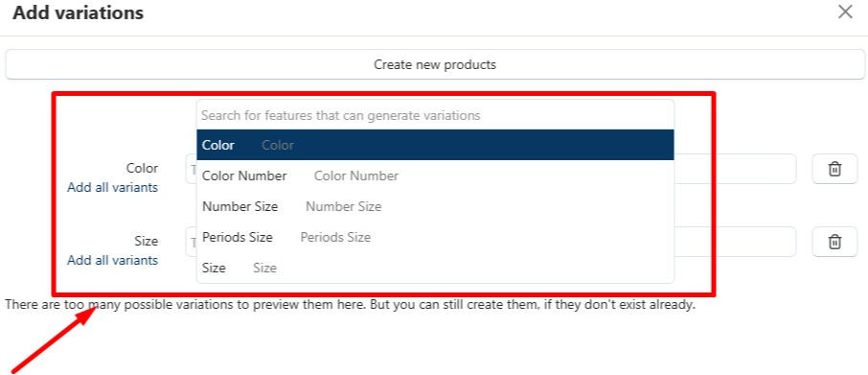Click the gray Color Number description text
This screenshot has height=375, width=868.
tap(356, 176)
